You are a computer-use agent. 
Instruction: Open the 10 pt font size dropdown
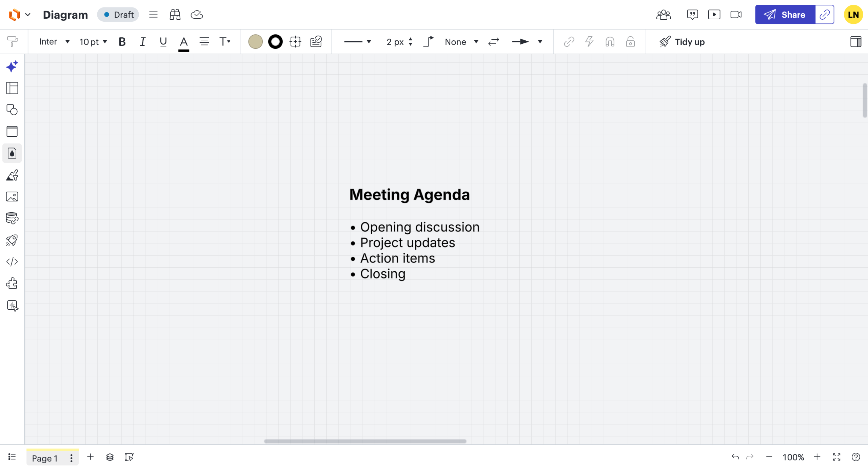pos(93,42)
